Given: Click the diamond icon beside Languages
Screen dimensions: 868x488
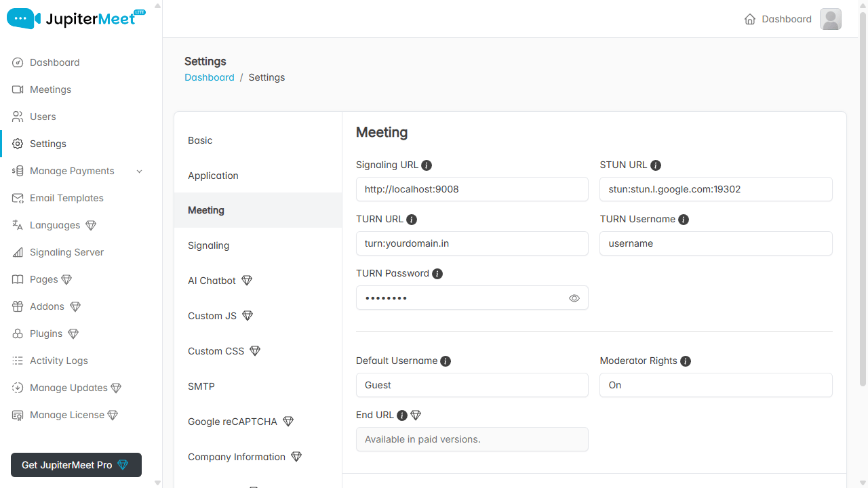Looking at the screenshot, I should [91, 225].
